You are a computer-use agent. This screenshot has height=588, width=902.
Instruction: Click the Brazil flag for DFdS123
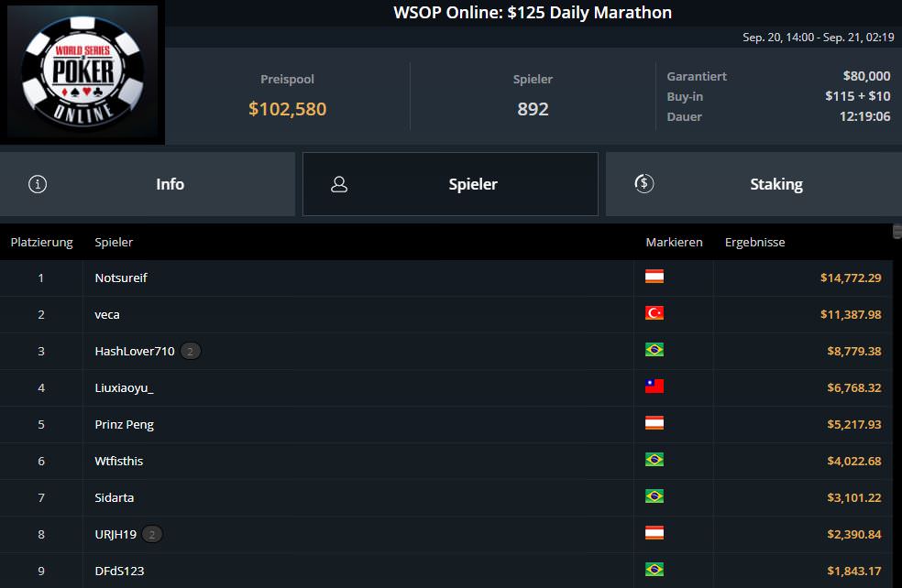(654, 570)
